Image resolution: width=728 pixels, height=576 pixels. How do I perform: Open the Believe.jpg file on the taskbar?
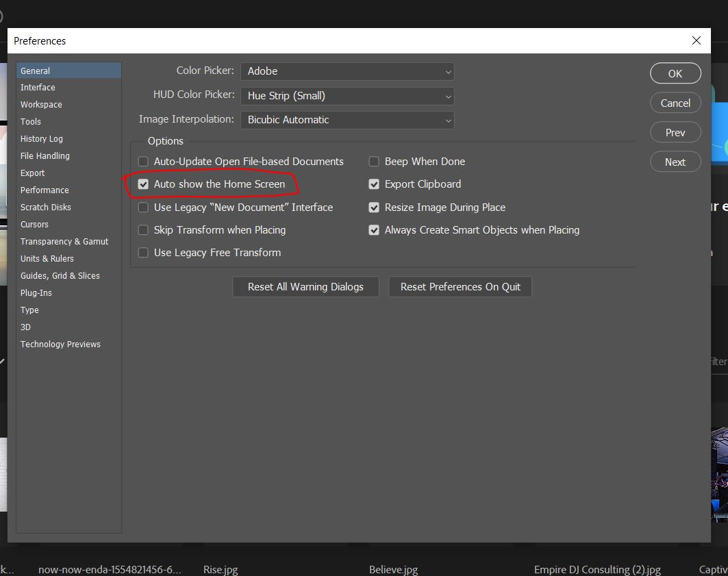click(393, 569)
